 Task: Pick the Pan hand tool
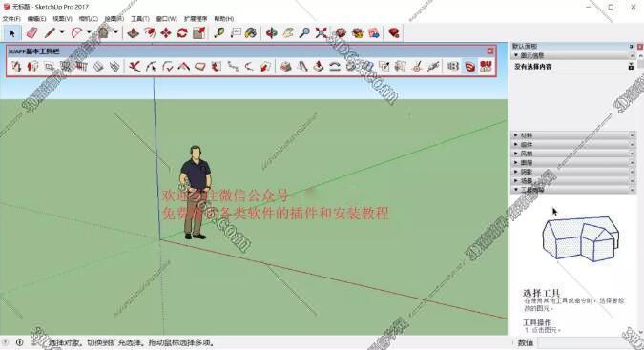coord(288,32)
